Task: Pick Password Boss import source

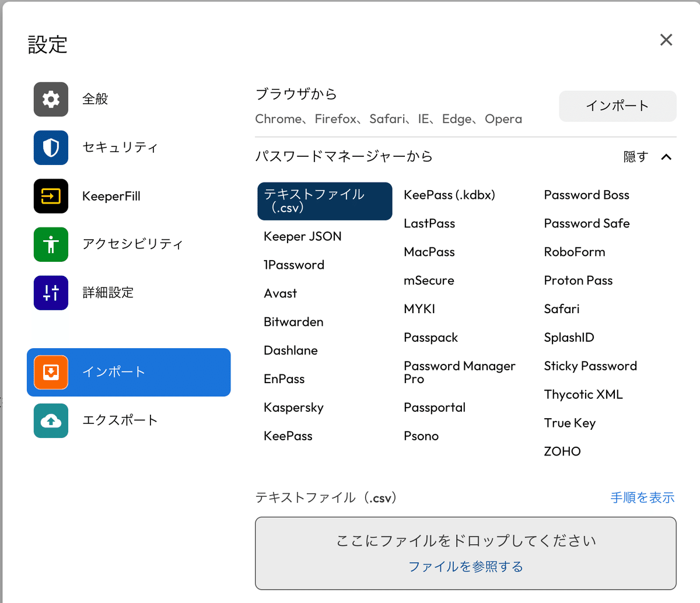Action: click(x=587, y=195)
